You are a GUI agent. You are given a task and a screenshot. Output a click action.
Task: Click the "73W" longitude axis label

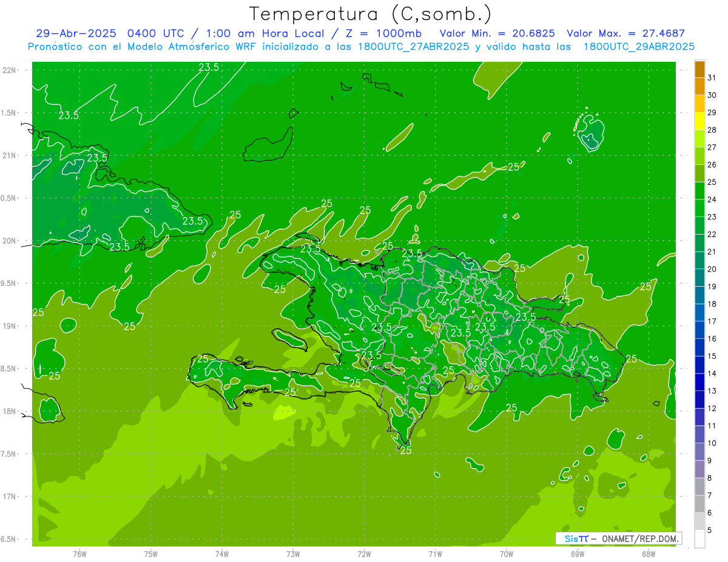click(293, 554)
